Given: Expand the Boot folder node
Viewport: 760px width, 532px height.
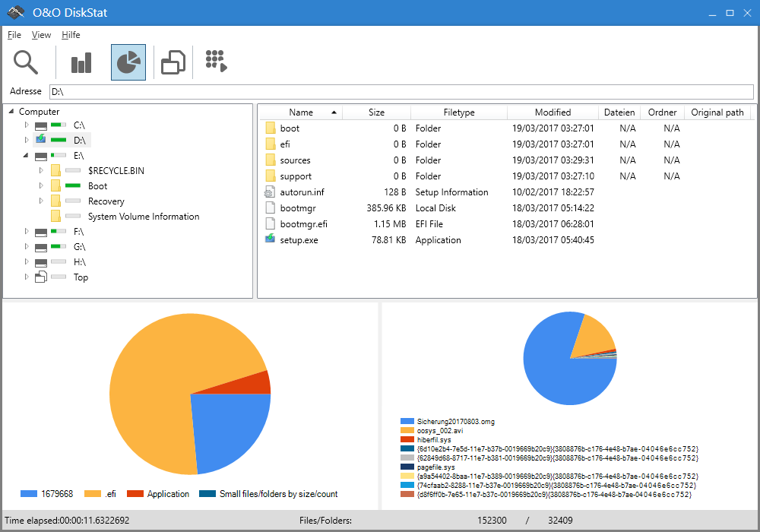Looking at the screenshot, I should (41, 185).
